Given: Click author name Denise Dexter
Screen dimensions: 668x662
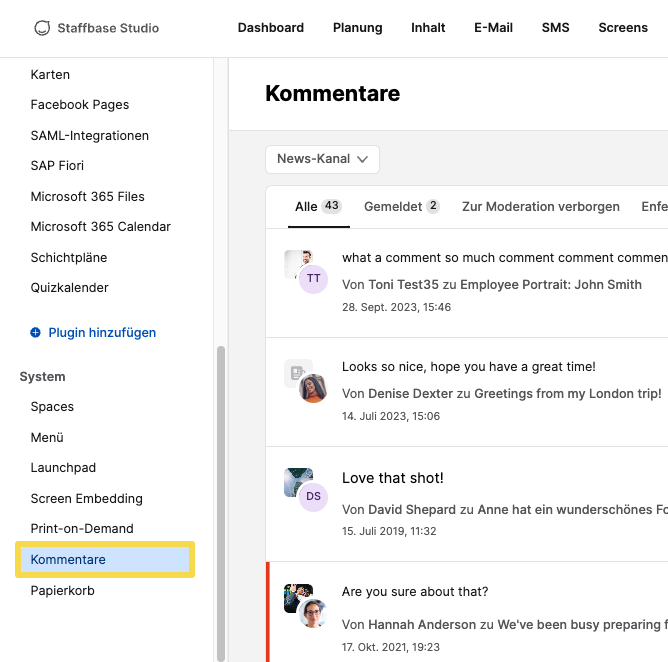Looking at the screenshot, I should [410, 394].
